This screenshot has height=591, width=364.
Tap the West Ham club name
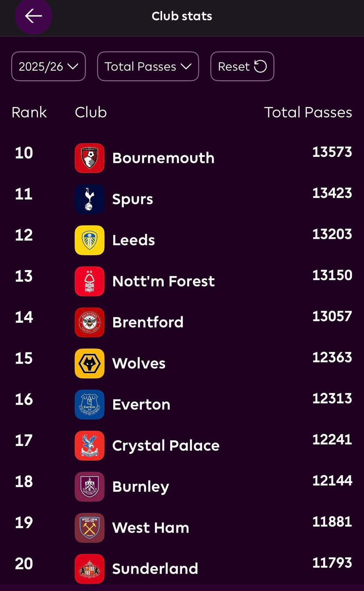(151, 528)
